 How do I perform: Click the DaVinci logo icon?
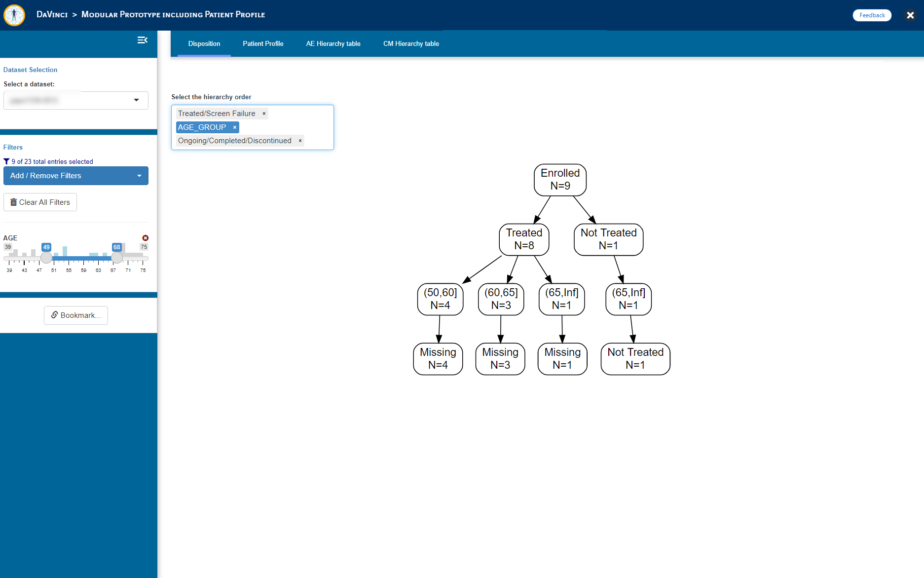(x=14, y=15)
